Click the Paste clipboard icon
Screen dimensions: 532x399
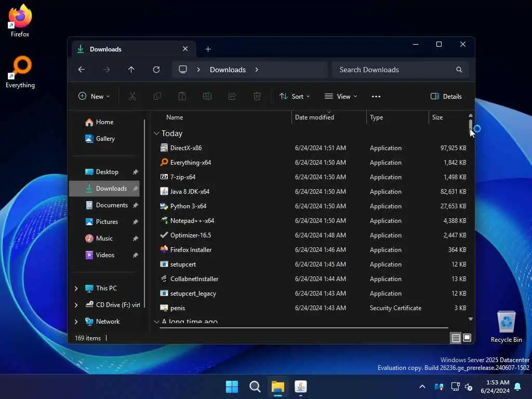pos(182,96)
